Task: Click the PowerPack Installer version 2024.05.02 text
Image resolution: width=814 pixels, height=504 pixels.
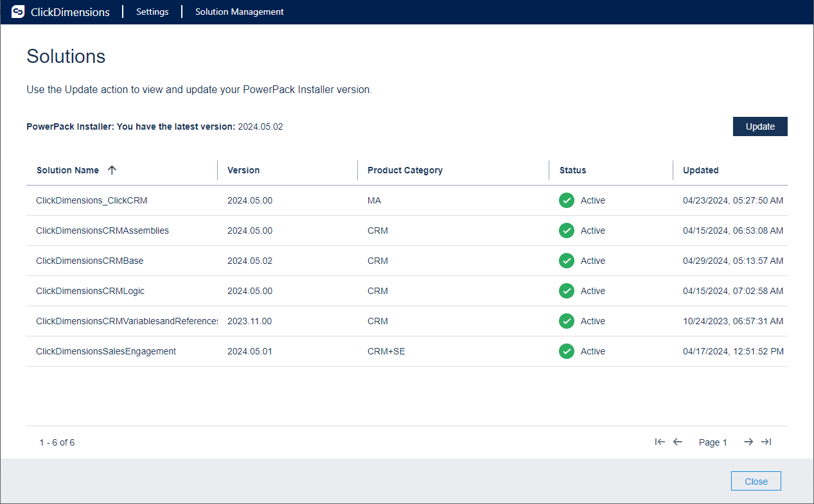Action: [x=260, y=126]
